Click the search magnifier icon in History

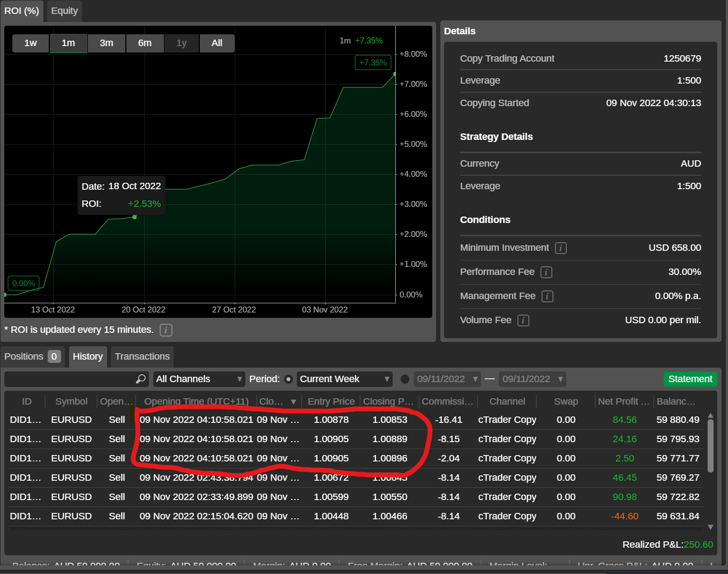point(141,379)
